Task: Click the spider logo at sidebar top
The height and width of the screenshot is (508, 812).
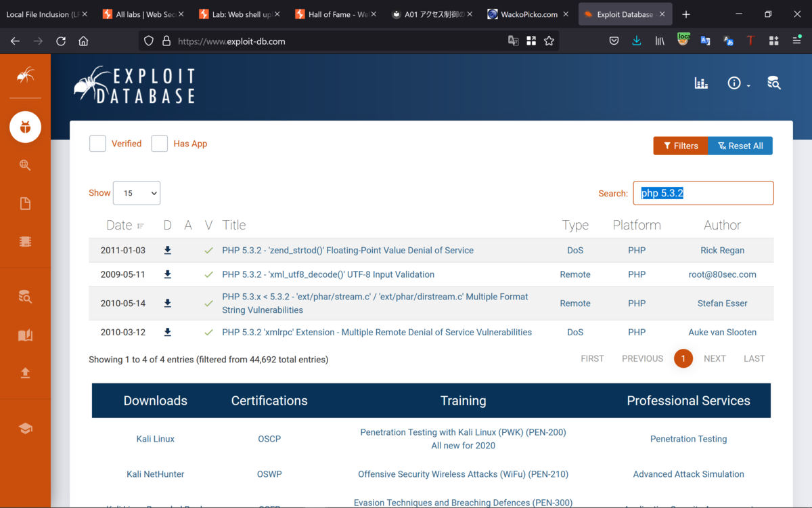Action: coord(25,75)
